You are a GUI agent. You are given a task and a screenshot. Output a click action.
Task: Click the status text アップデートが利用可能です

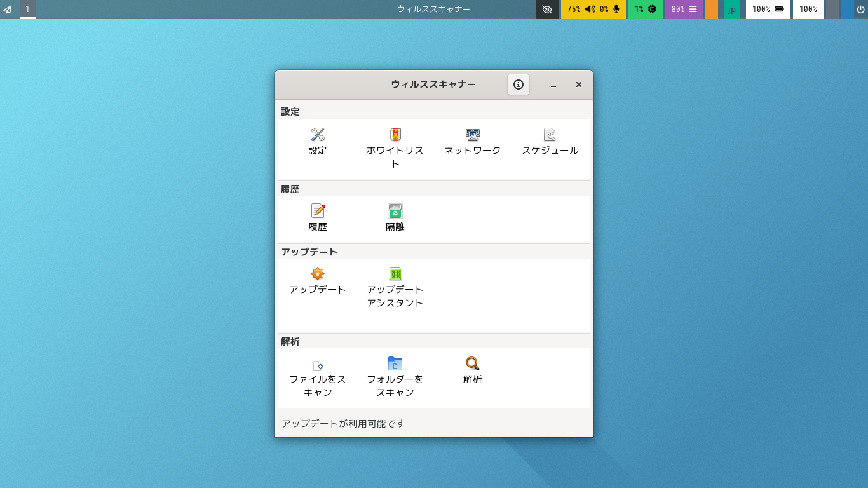(x=343, y=423)
